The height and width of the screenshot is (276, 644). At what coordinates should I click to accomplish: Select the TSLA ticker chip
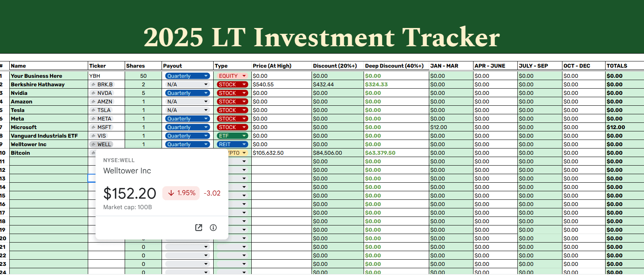click(101, 110)
